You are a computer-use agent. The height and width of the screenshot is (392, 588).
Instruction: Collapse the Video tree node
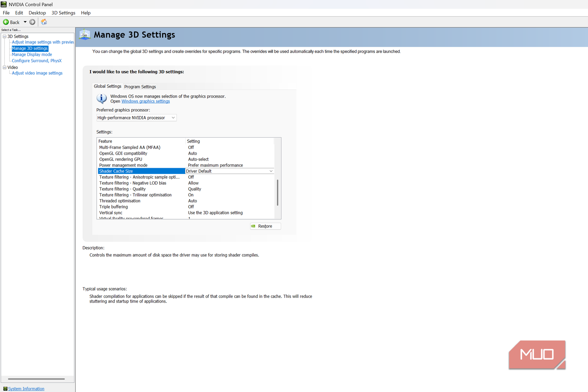point(5,67)
